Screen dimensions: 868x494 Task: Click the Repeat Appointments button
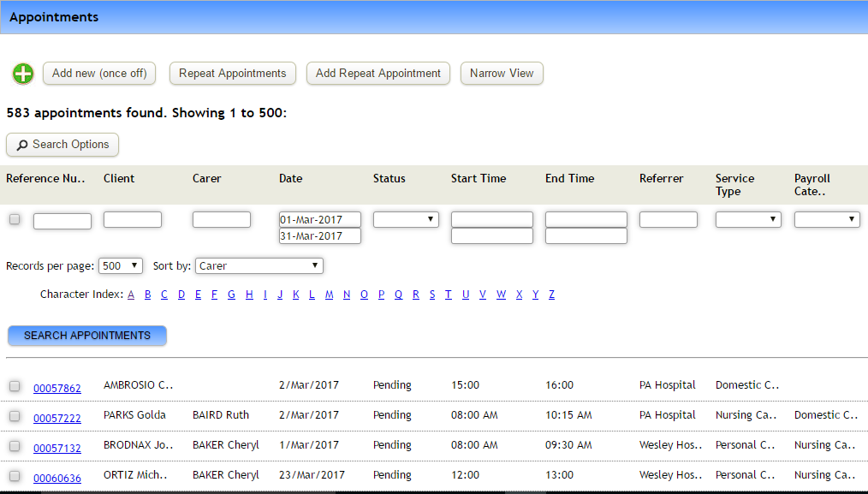[x=232, y=74]
